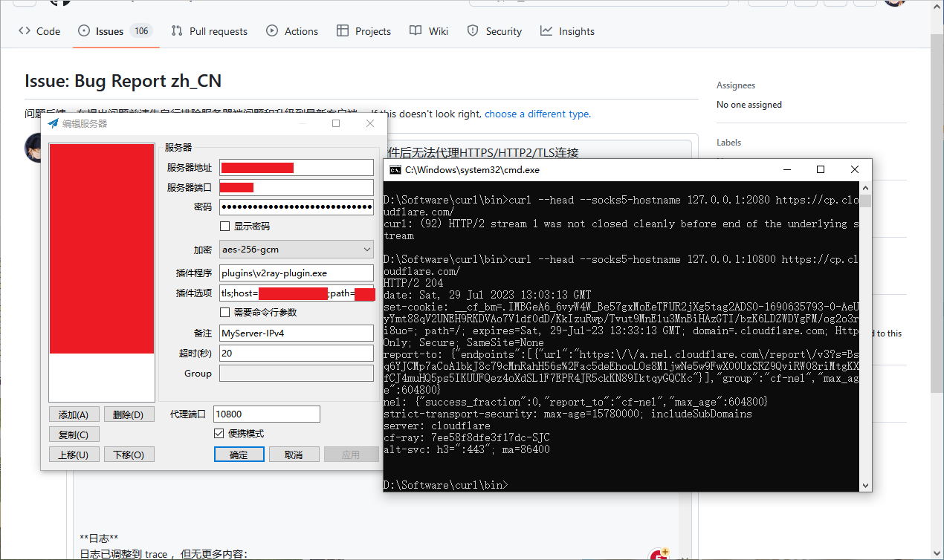Click the Grammarly icon at the bottom right
The width and height of the screenshot is (944, 560).
pos(659,553)
